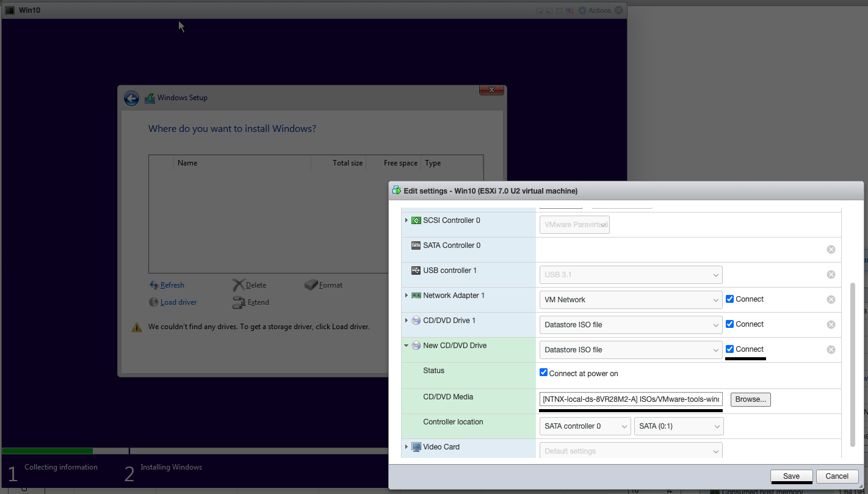Click the Extend icon in Windows Setup
868x494 pixels.
click(239, 302)
